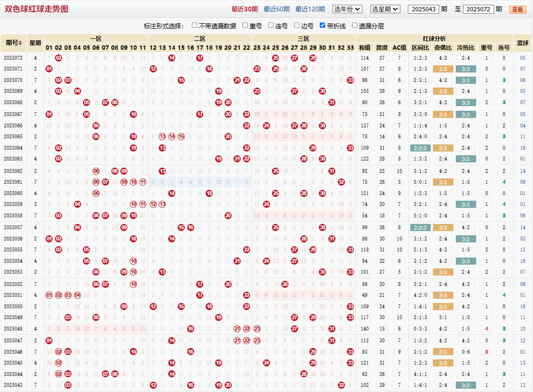
Task: Sort by the 期号 column sort arrows
Action: tap(20, 43)
